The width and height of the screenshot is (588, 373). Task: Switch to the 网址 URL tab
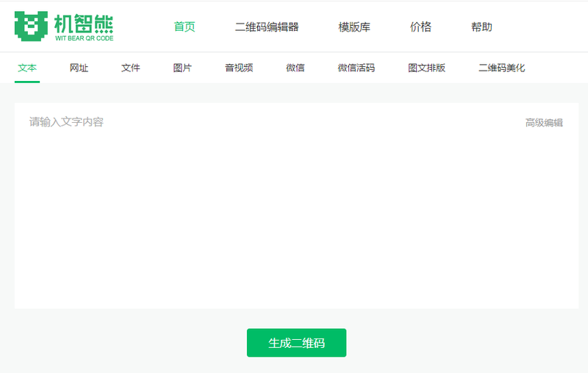79,68
